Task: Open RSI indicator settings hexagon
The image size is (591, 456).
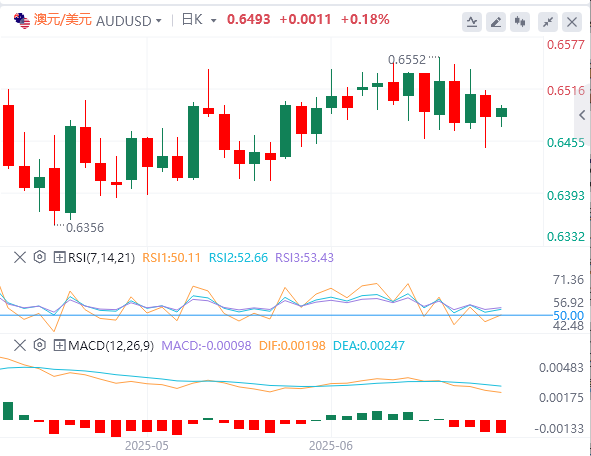Action: click(x=40, y=257)
